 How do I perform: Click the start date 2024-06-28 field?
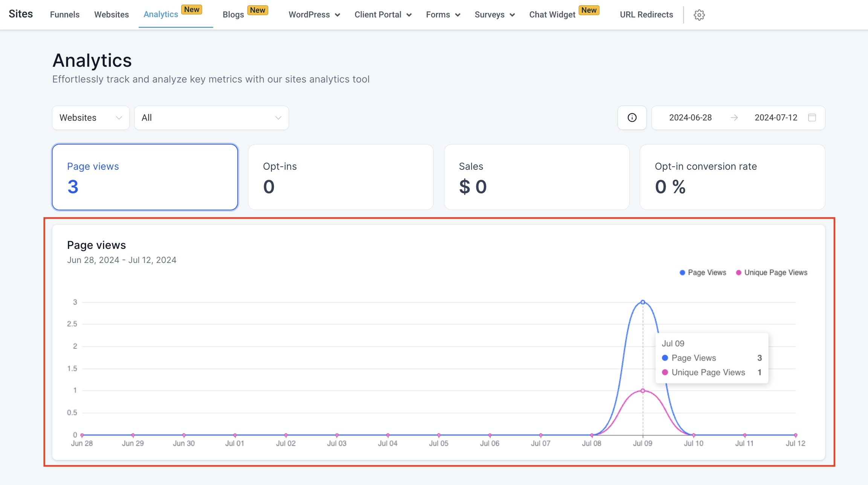690,117
